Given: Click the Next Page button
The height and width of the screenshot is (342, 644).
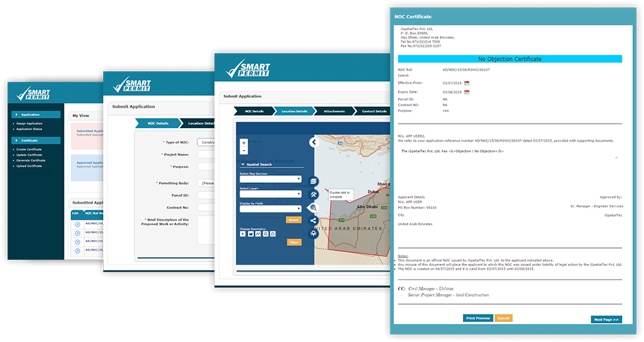Looking at the screenshot, I should point(605,319).
